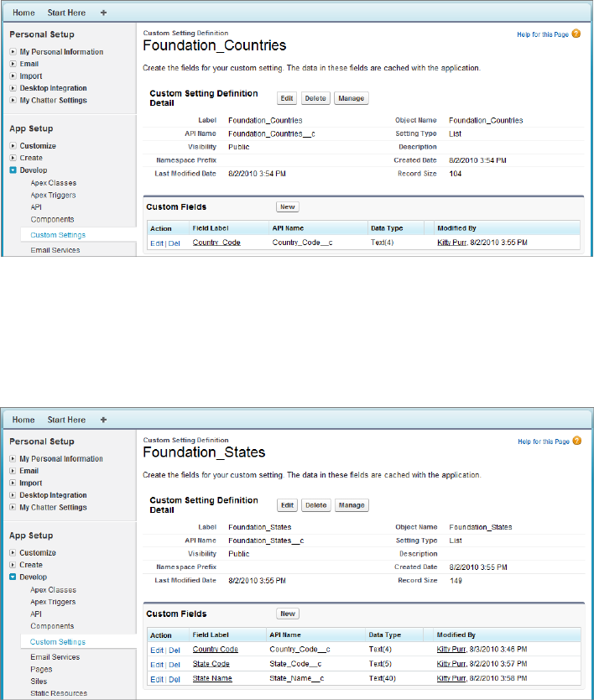Expand Customize node in bottom sidebar
The image size is (594, 700).
pos(13,552)
